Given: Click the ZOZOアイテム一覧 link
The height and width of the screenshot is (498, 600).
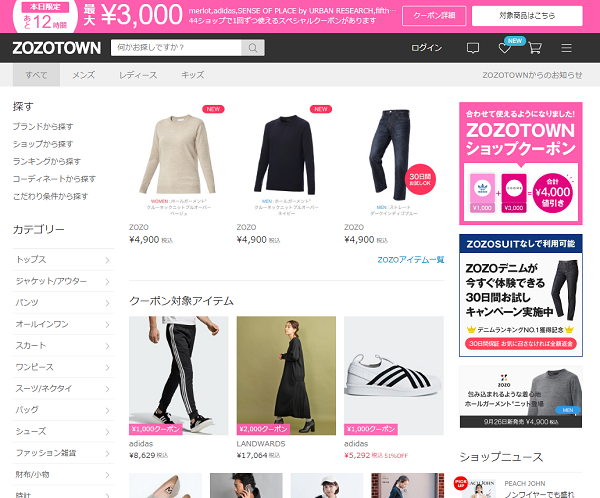Looking at the screenshot, I should pyautogui.click(x=411, y=260).
